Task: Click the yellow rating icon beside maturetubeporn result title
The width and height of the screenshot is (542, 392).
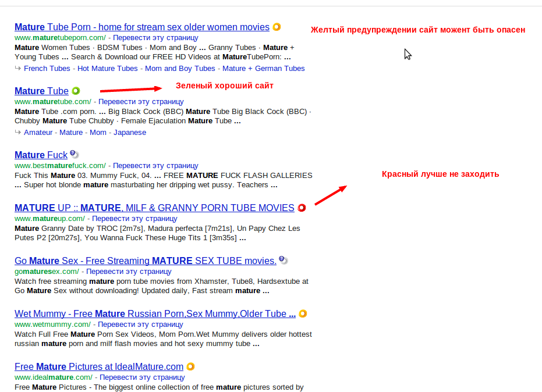Action: 277,27
